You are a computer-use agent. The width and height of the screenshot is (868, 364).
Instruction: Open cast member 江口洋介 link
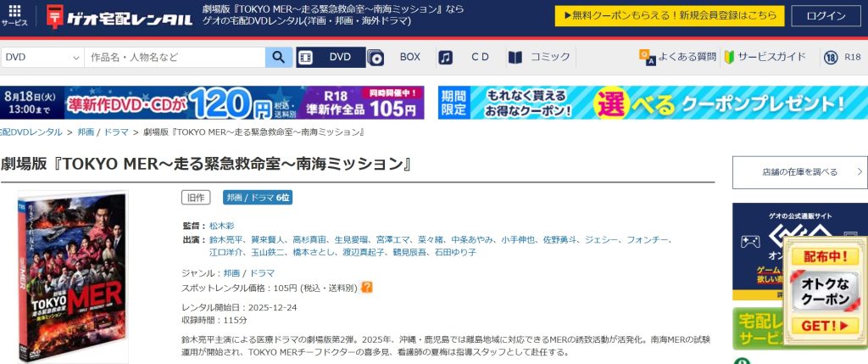pyautogui.click(x=225, y=253)
